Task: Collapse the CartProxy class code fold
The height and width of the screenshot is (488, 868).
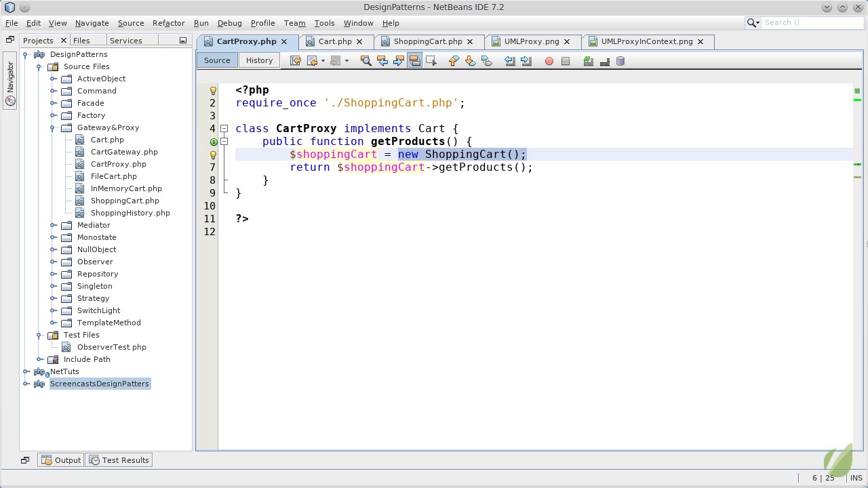Action: (x=224, y=129)
